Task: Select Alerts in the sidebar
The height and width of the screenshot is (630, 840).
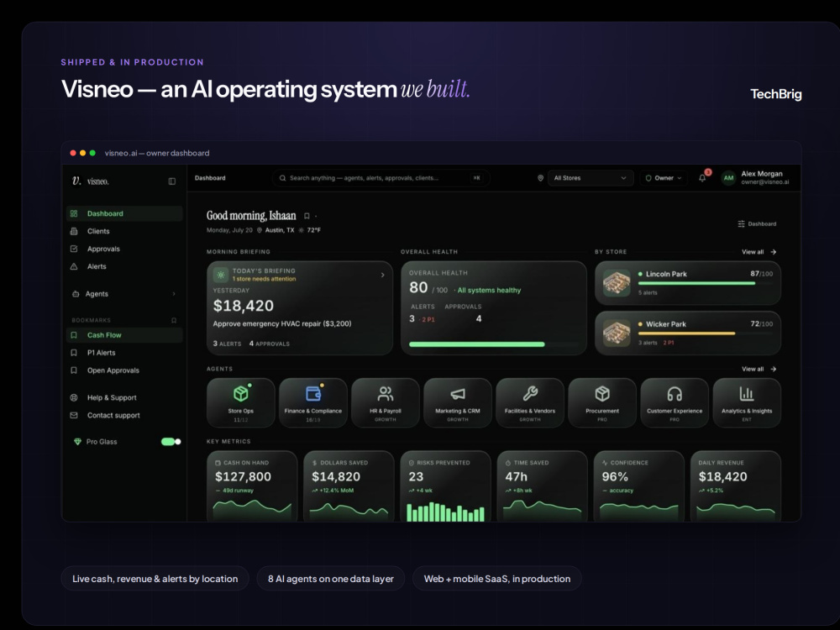Action: (x=124, y=266)
